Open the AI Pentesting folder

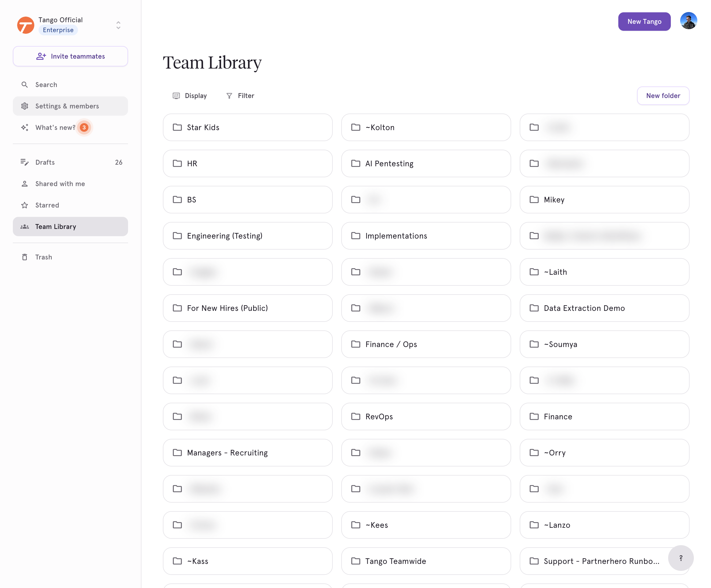pyautogui.click(x=426, y=163)
